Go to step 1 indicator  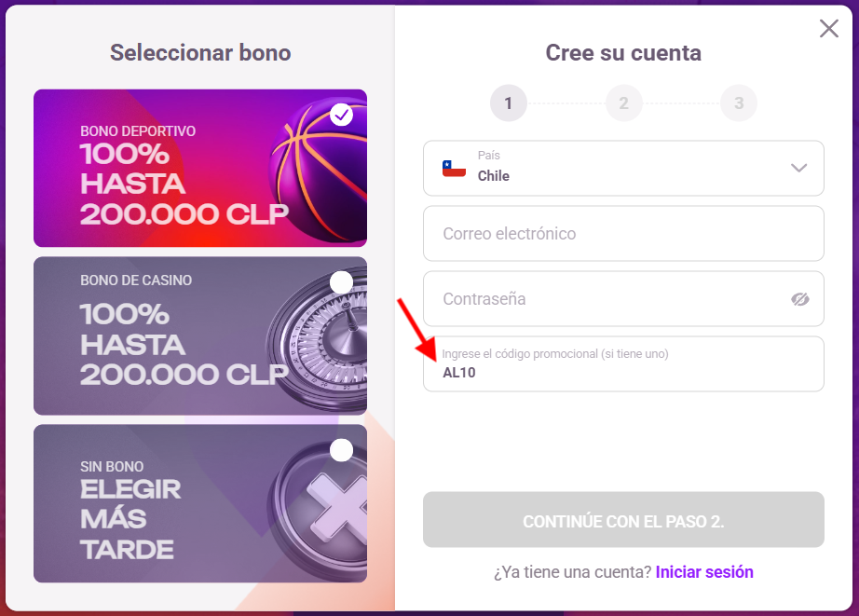click(x=509, y=103)
